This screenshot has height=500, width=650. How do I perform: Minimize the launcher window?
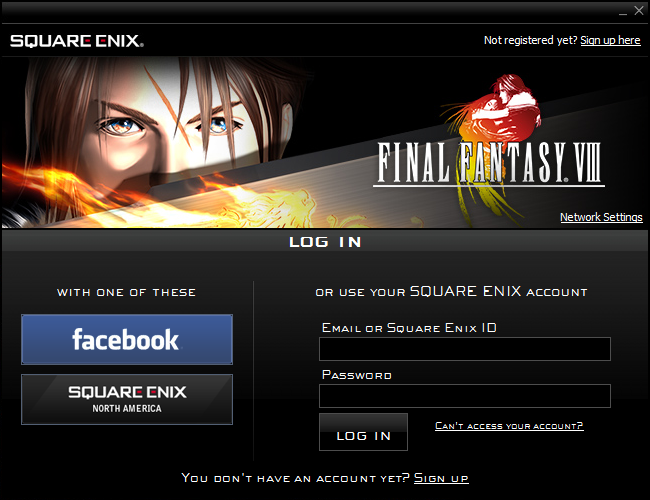pyautogui.click(x=623, y=12)
